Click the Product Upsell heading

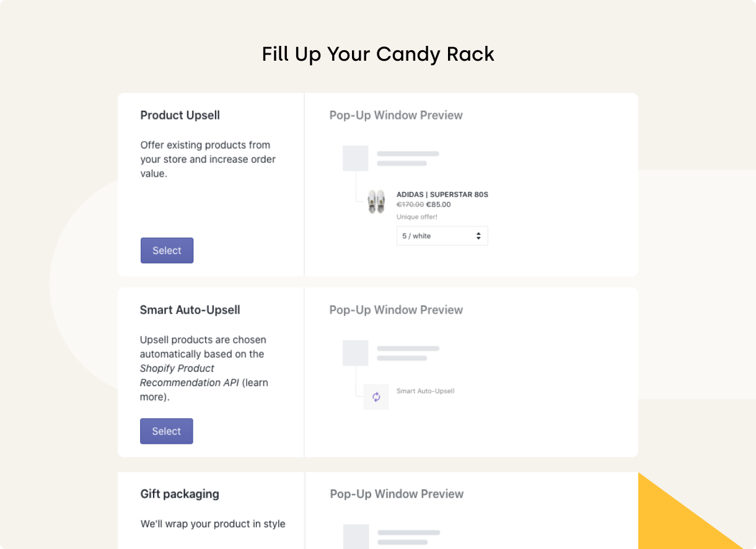(180, 115)
